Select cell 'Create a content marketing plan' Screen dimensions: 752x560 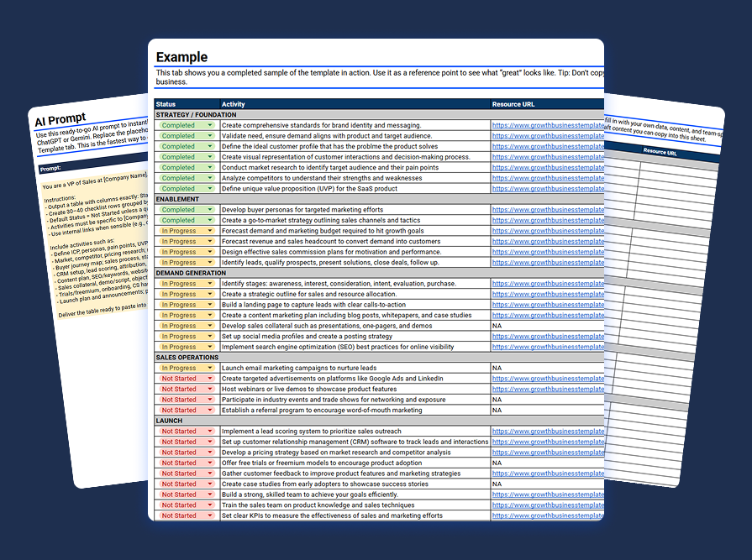click(x=355, y=315)
